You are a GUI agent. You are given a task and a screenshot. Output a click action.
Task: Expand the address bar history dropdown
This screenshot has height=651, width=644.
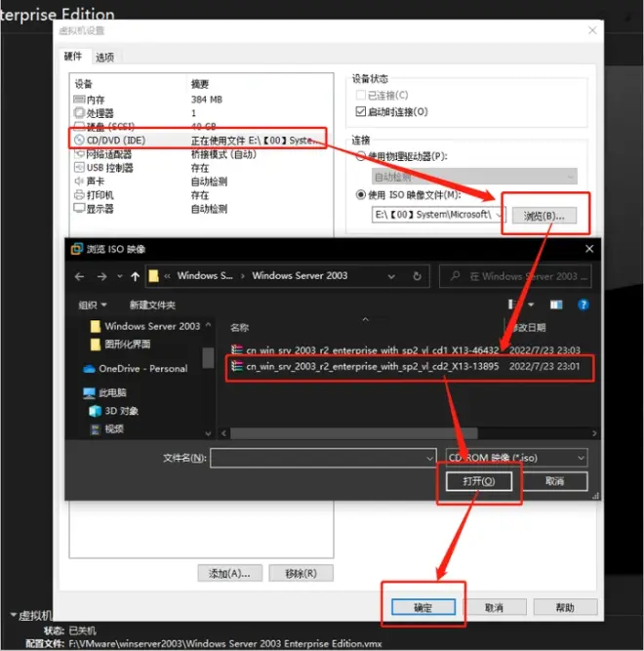point(391,276)
